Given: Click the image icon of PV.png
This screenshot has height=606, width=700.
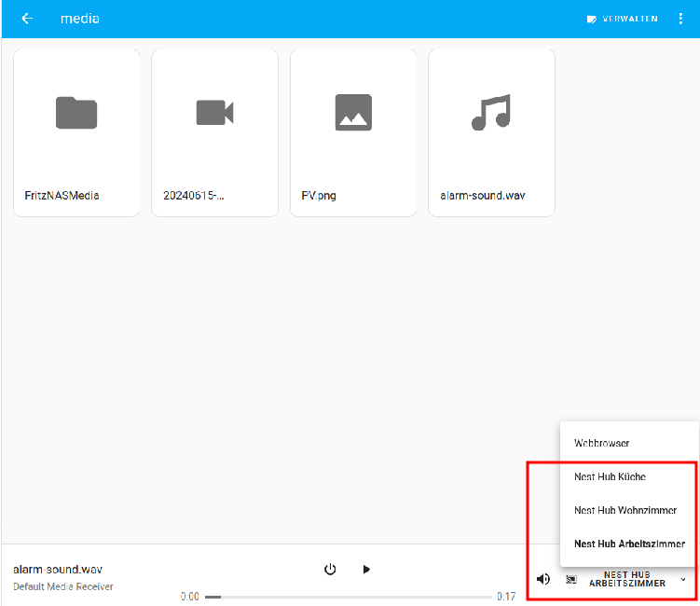Looking at the screenshot, I should (x=353, y=113).
